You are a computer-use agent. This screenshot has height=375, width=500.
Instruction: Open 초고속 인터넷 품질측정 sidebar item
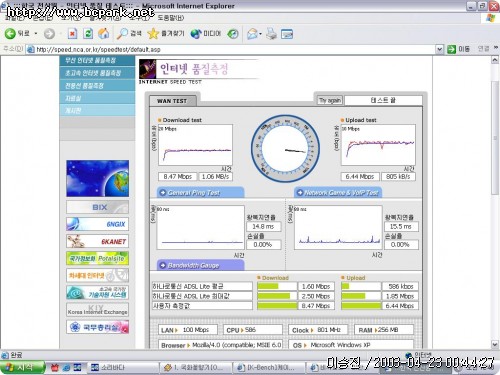coord(97,73)
